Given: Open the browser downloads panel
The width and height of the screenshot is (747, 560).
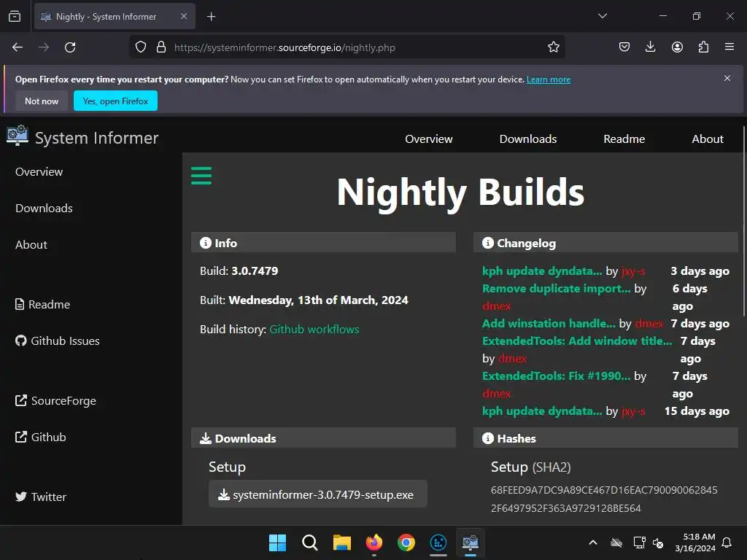Looking at the screenshot, I should point(650,47).
